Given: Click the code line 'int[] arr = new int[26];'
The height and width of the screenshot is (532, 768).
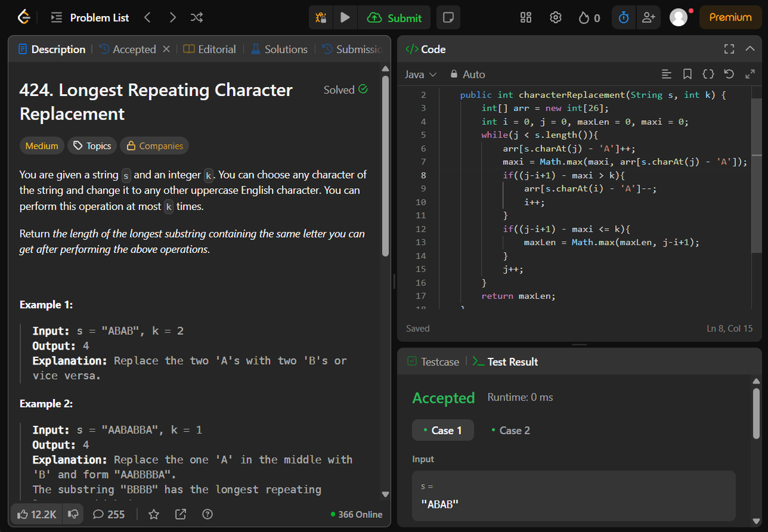Looking at the screenshot, I should point(545,108).
